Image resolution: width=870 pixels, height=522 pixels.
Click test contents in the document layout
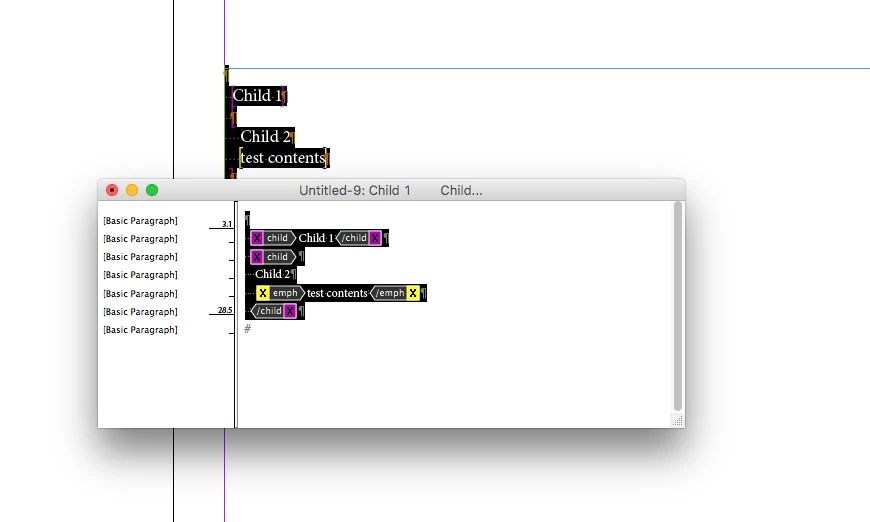tap(283, 158)
